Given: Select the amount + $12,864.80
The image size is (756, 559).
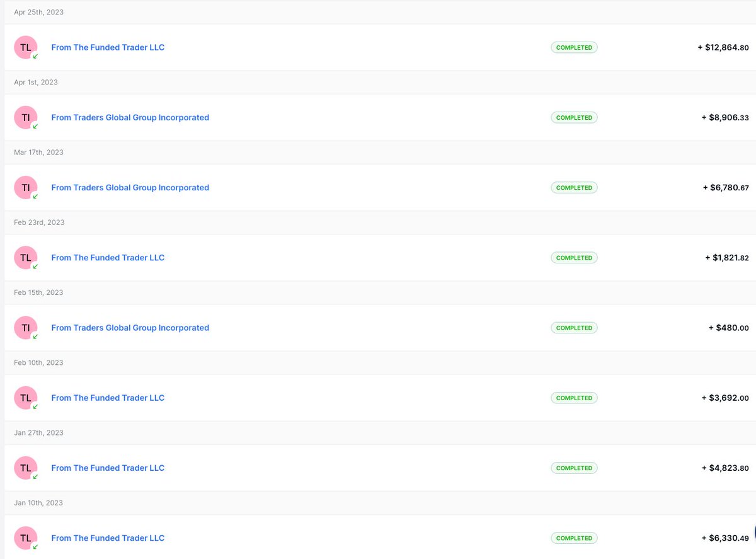Looking at the screenshot, I should coord(723,47).
